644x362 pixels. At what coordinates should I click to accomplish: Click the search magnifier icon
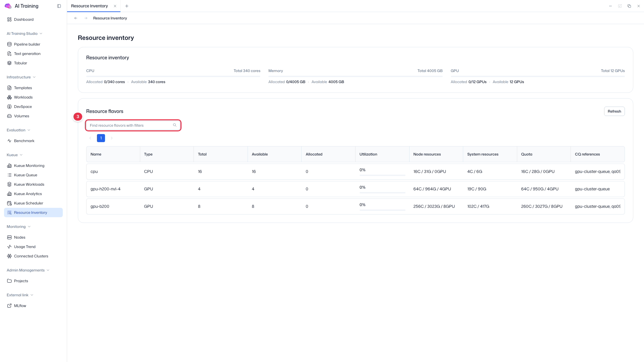click(x=175, y=125)
